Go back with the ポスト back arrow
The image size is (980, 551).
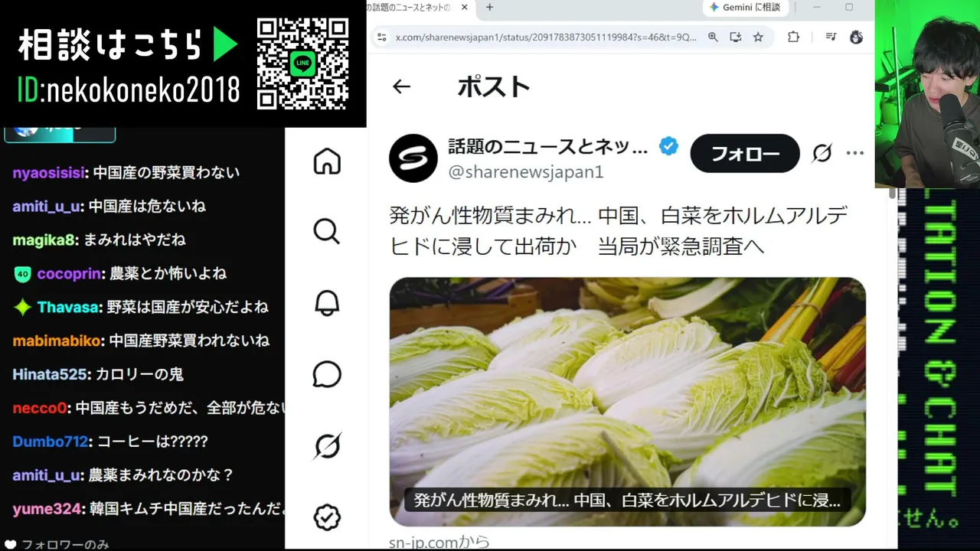(x=401, y=86)
